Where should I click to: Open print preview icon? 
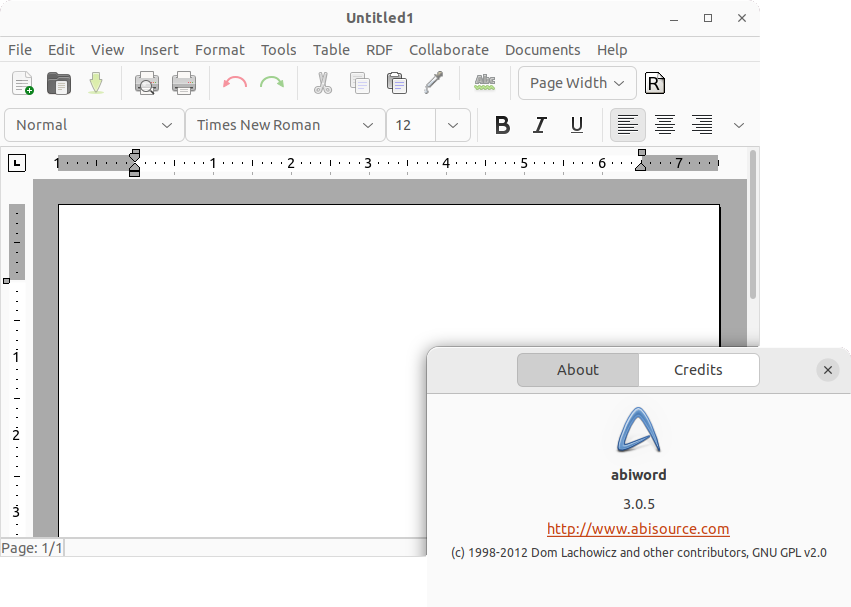point(147,83)
